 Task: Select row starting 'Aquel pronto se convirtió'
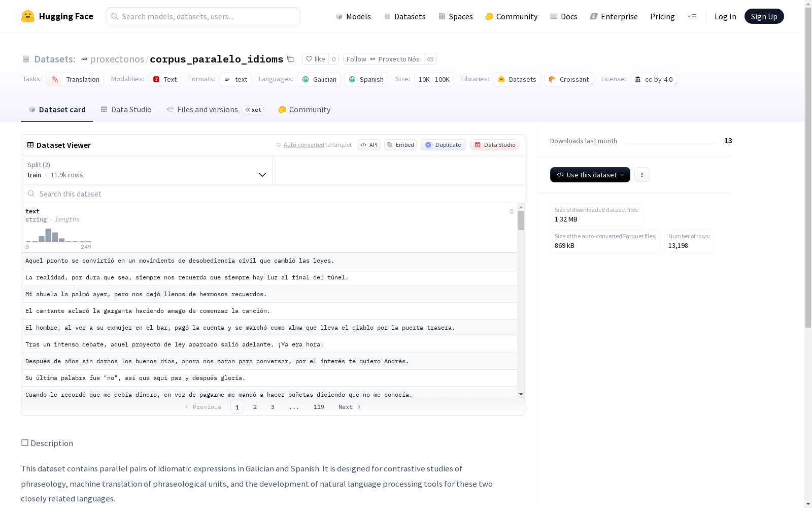269,261
